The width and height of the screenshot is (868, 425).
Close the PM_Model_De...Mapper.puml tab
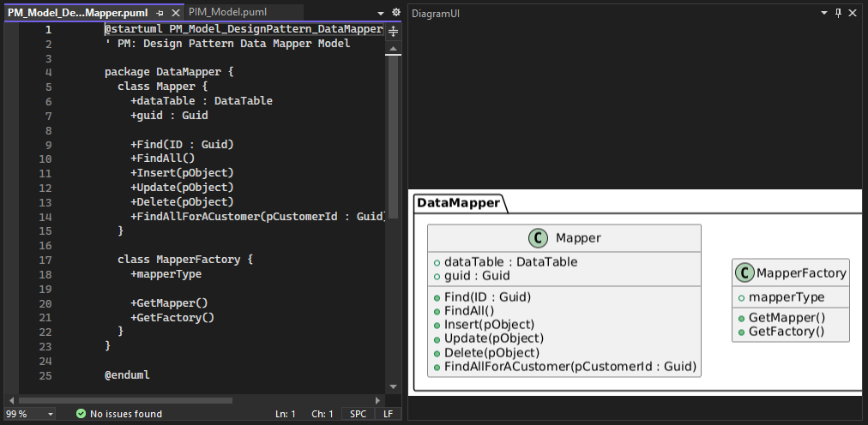click(176, 13)
